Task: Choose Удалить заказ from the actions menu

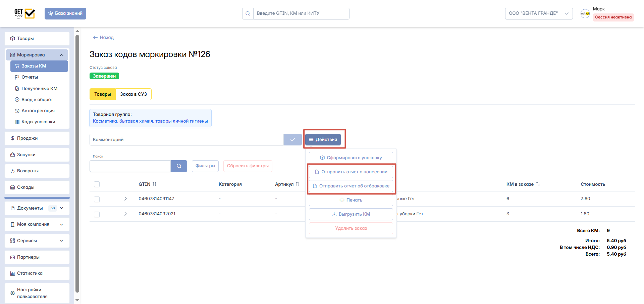Action: pyautogui.click(x=351, y=228)
